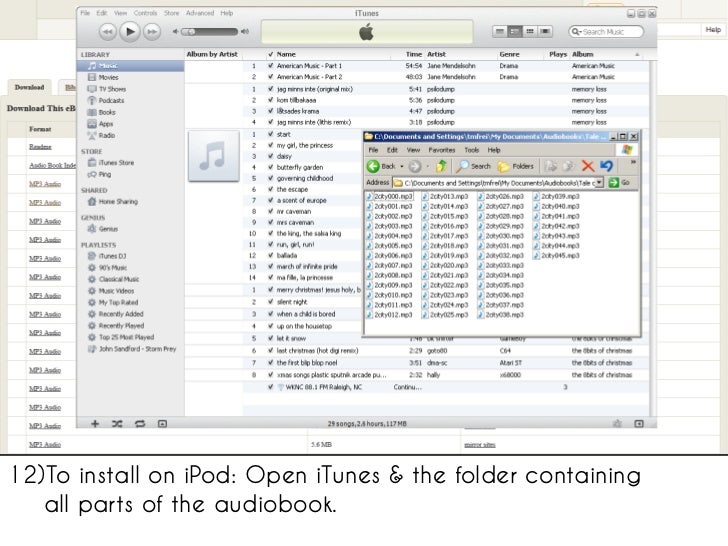Select file 2city013.mp3

tap(445, 196)
